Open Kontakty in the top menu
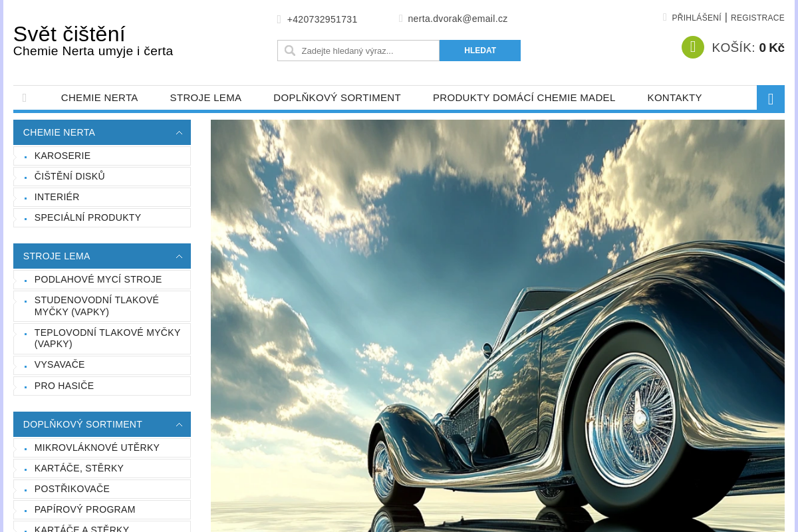Screen dimensions: 798x532 (674, 98)
